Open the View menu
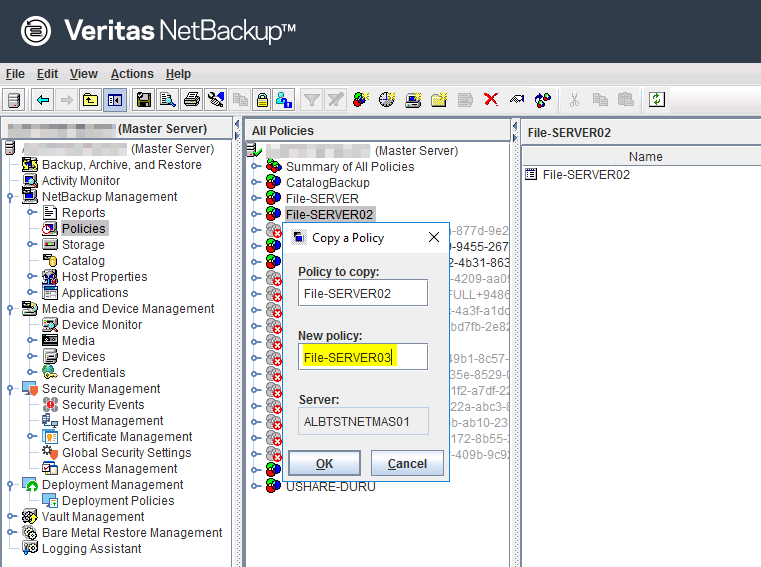Viewport: 761px width, 567px height. click(x=84, y=74)
